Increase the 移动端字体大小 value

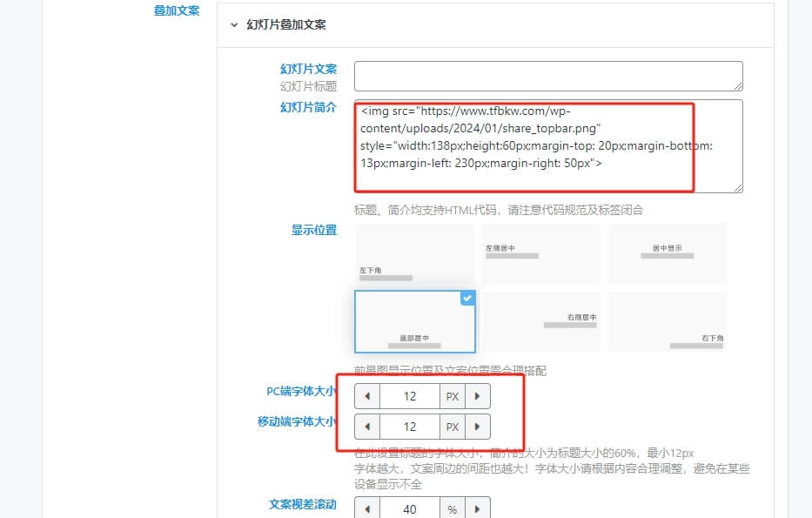(476, 427)
